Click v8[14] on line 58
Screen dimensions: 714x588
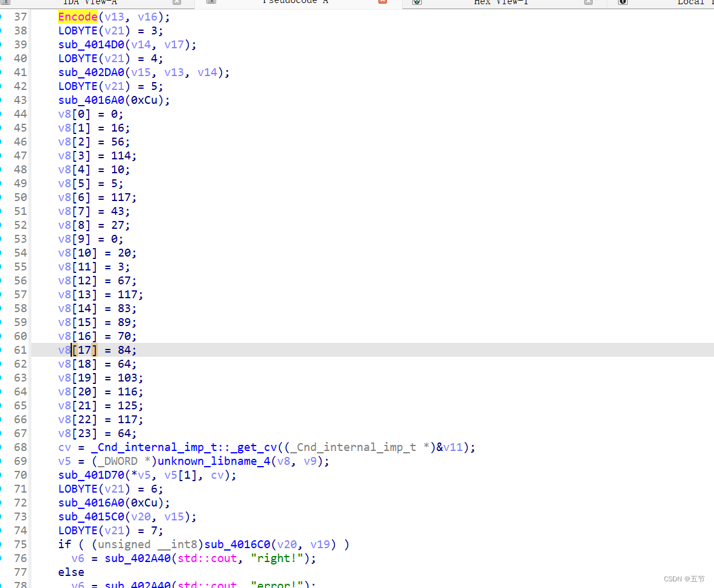[78, 308]
